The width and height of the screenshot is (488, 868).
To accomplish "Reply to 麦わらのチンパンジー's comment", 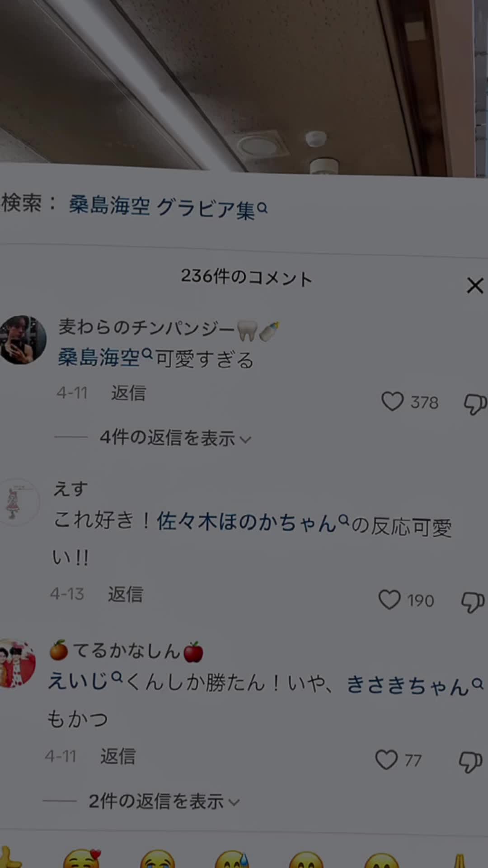I will coord(128,393).
